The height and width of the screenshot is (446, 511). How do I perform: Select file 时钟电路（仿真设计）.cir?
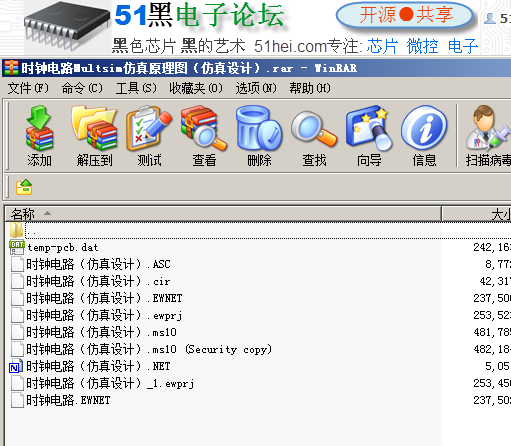click(98, 282)
